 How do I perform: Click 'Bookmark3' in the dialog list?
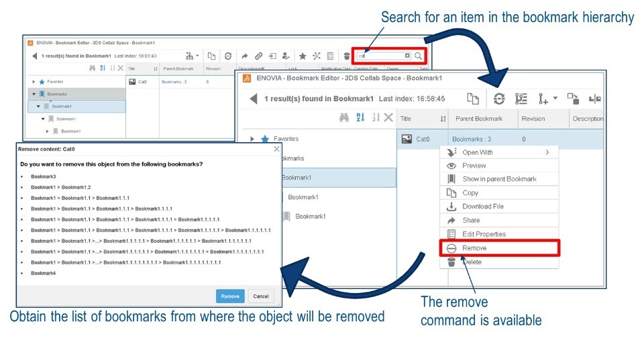(43, 176)
